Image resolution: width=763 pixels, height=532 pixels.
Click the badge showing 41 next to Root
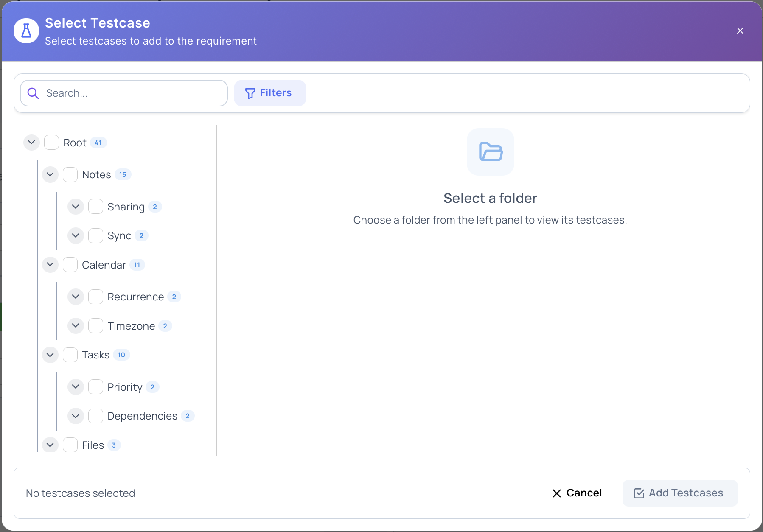click(x=98, y=143)
